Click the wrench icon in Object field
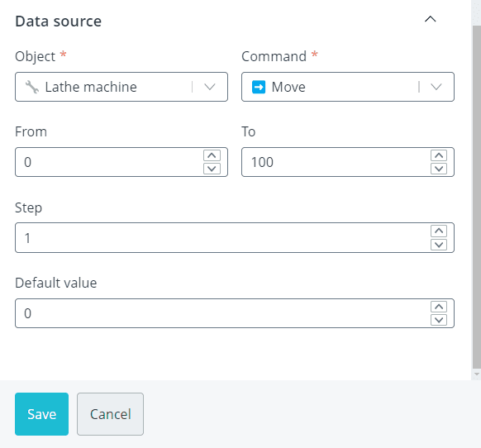The width and height of the screenshot is (481, 448). pos(31,87)
